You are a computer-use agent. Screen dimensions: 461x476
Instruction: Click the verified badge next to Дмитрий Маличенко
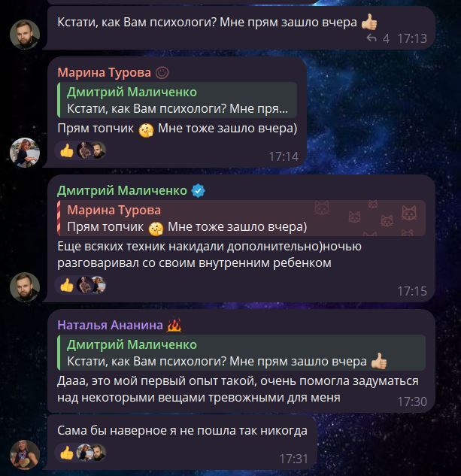click(x=199, y=191)
